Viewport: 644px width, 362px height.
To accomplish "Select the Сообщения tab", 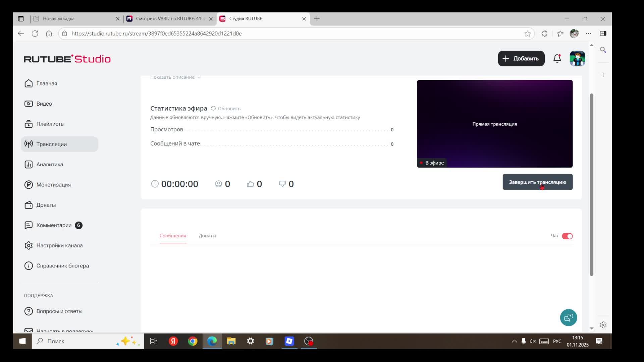I will (173, 236).
